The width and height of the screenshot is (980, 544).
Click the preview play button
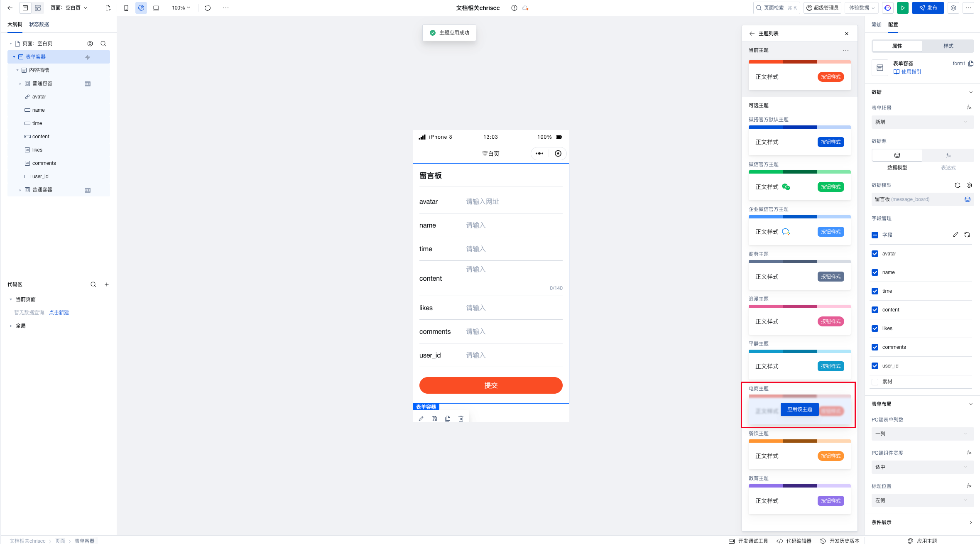(x=903, y=8)
